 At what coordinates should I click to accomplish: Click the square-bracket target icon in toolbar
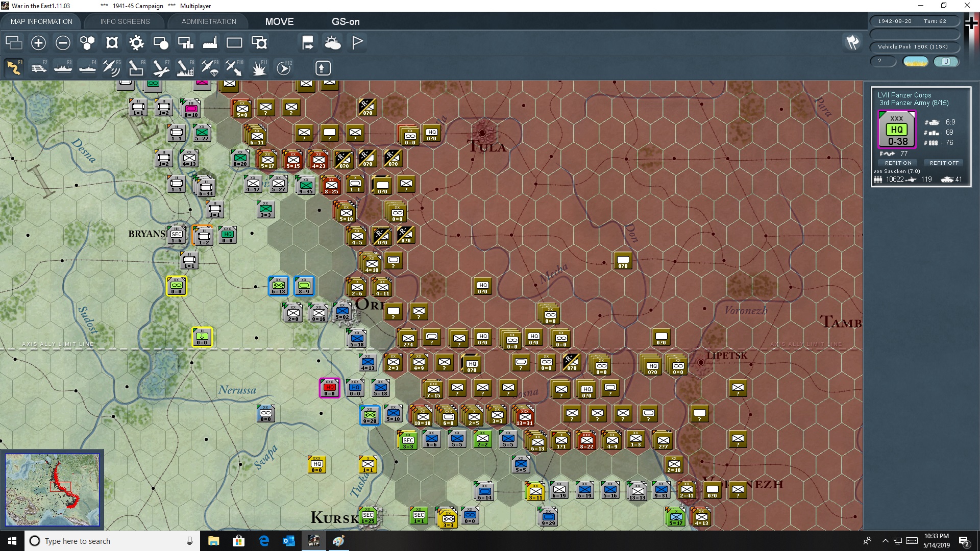click(x=112, y=43)
